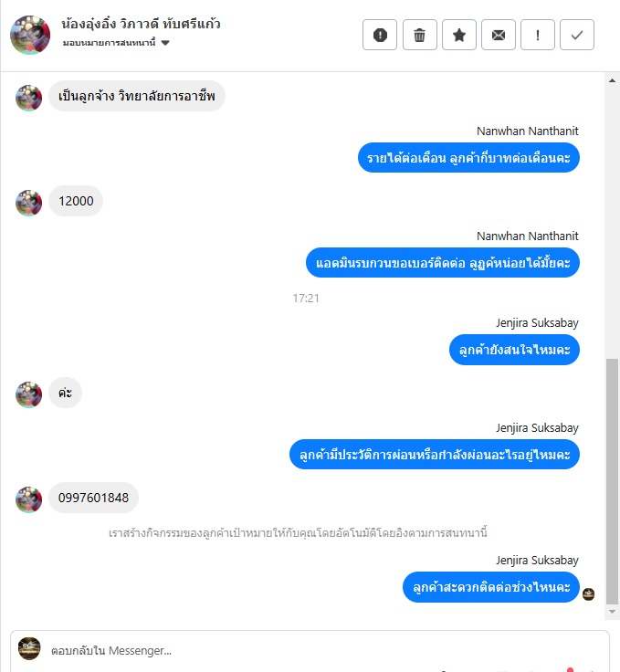Mark conversation as spam with exclamation circle icon
620x672 pixels.
click(380, 35)
